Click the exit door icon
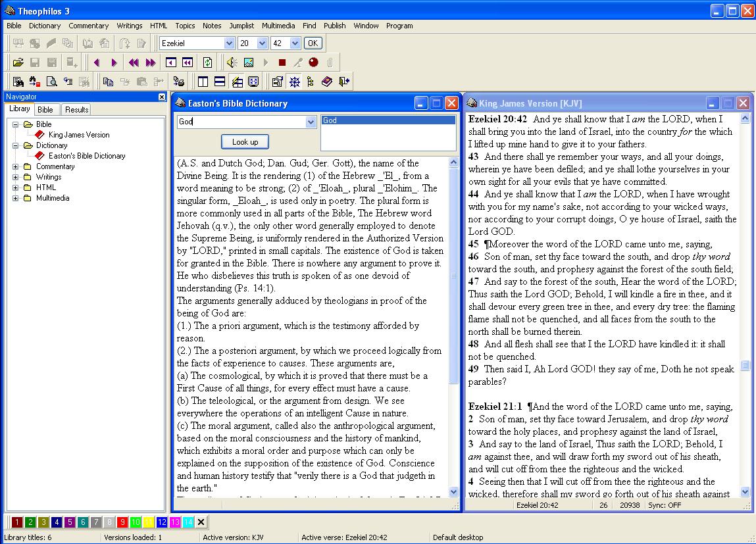 point(343,82)
